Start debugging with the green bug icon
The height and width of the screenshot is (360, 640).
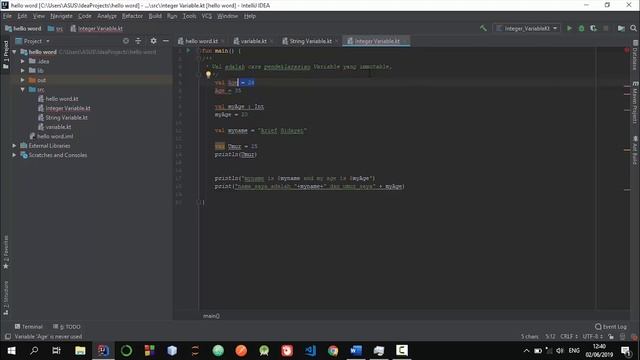(582, 28)
